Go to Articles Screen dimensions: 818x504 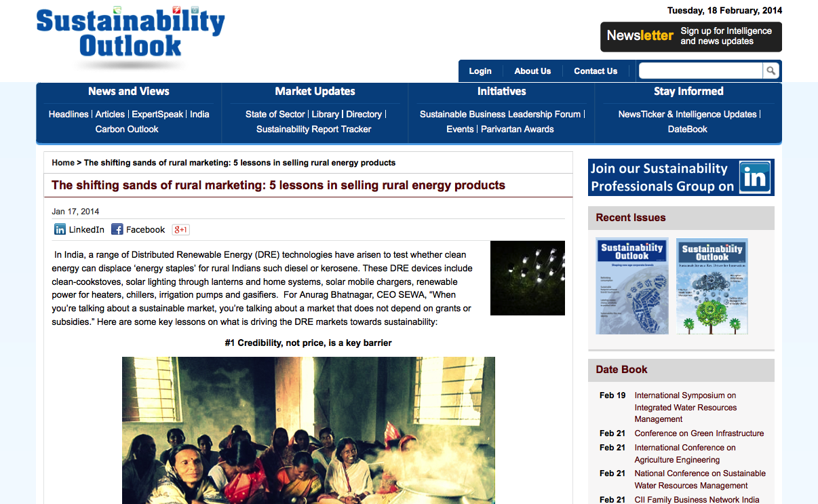tap(110, 114)
